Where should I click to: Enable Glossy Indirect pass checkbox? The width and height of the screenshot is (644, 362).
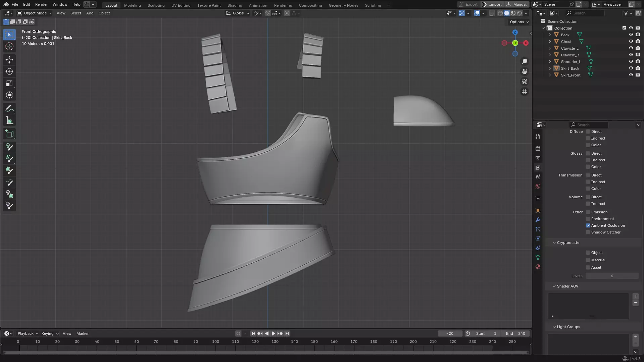[x=588, y=160]
